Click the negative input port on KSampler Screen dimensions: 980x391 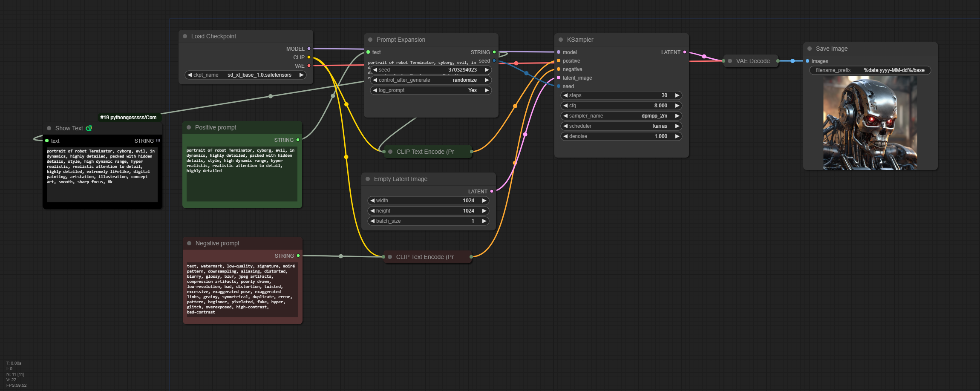pyautogui.click(x=559, y=69)
